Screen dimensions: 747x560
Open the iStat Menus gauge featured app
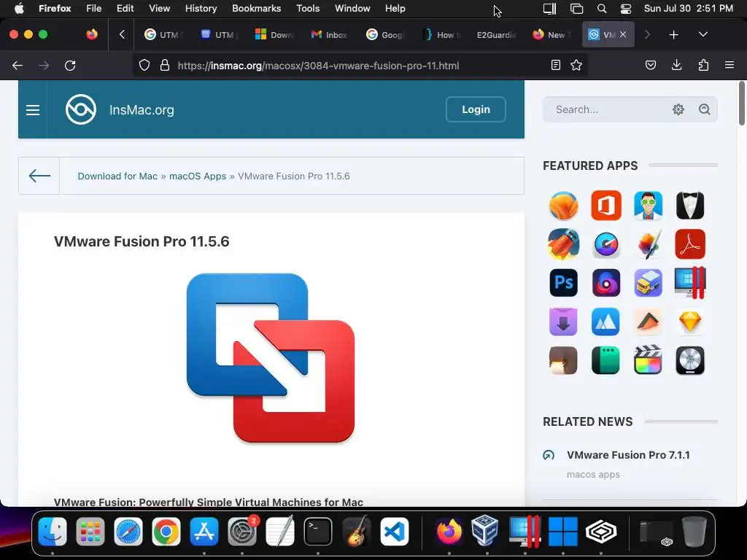point(606,244)
